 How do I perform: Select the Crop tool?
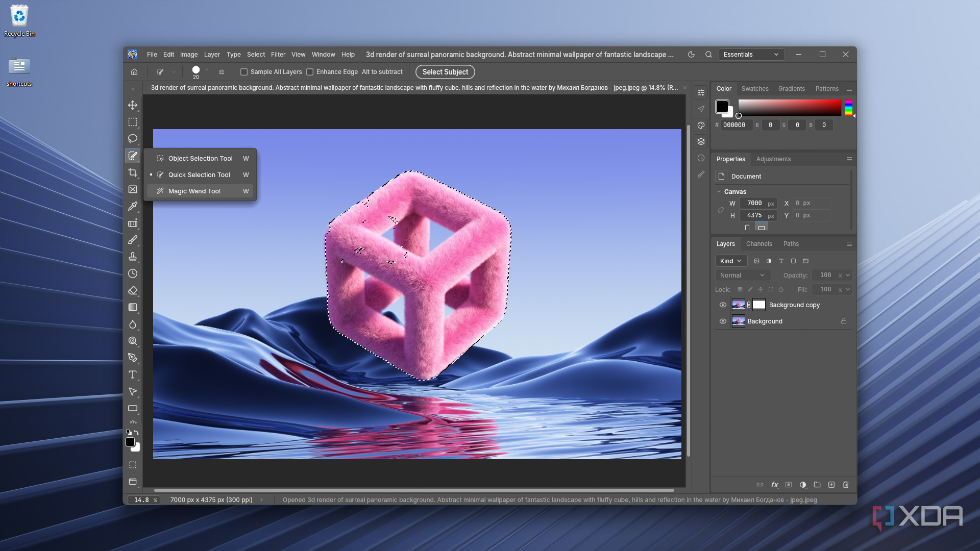coord(133,172)
